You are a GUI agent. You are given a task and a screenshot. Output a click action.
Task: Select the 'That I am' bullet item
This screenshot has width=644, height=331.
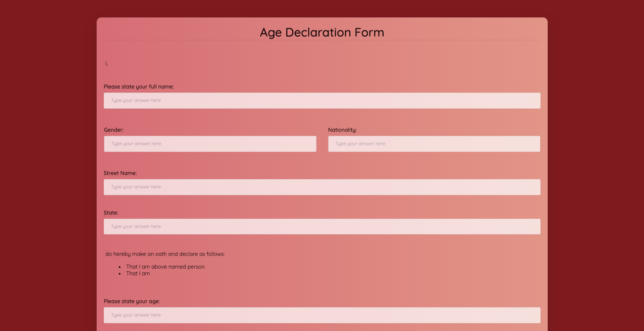(138, 273)
